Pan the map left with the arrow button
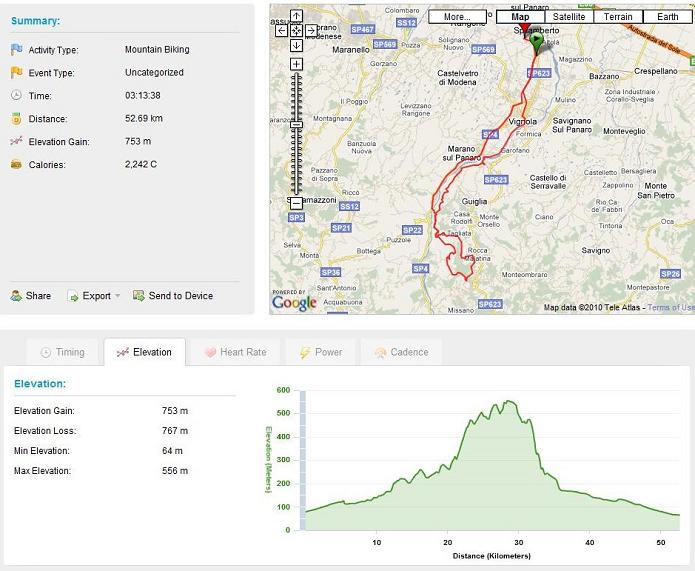The height and width of the screenshot is (571, 695). (283, 31)
